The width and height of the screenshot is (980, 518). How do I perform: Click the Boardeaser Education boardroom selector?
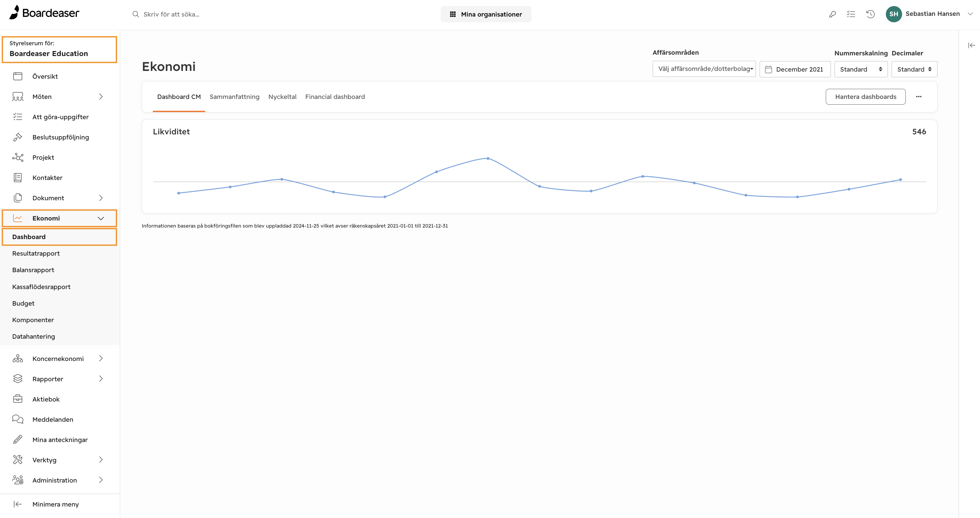[59, 50]
